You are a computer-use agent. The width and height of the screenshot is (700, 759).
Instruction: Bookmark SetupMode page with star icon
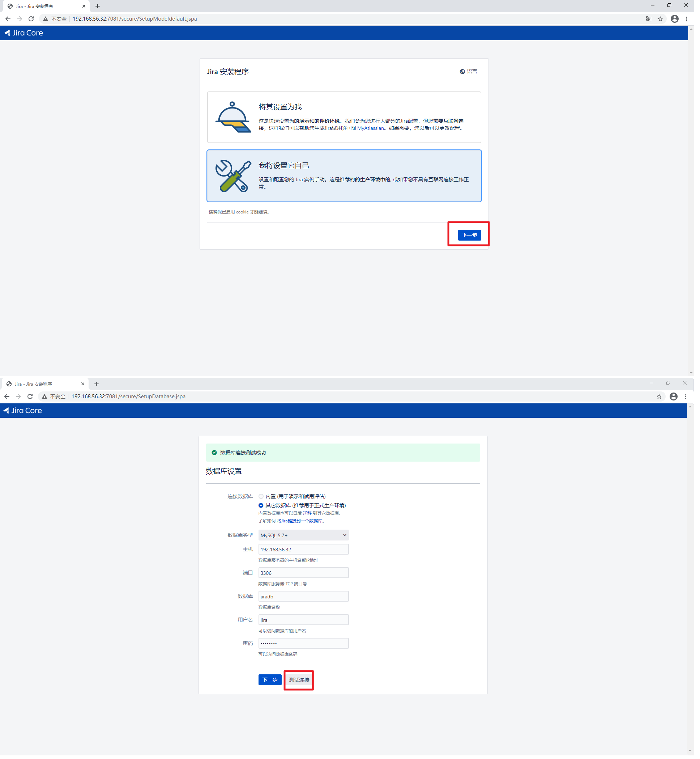pos(665,19)
